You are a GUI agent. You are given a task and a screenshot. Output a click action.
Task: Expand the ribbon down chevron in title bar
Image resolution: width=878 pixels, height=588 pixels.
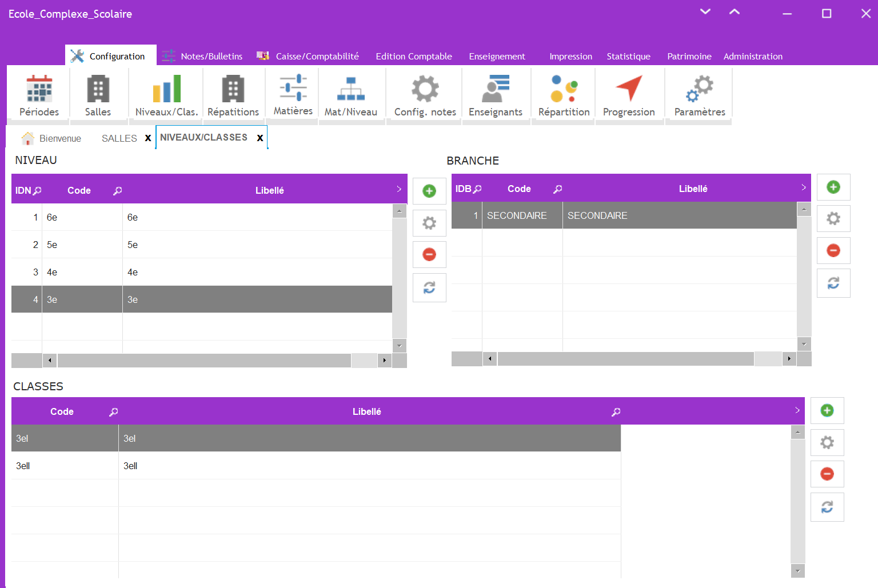click(705, 12)
